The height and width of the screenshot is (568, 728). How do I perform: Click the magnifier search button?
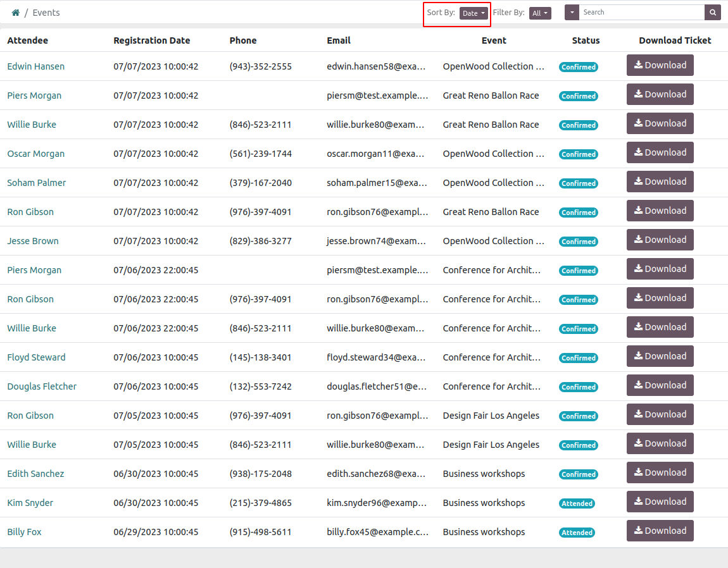coord(713,13)
